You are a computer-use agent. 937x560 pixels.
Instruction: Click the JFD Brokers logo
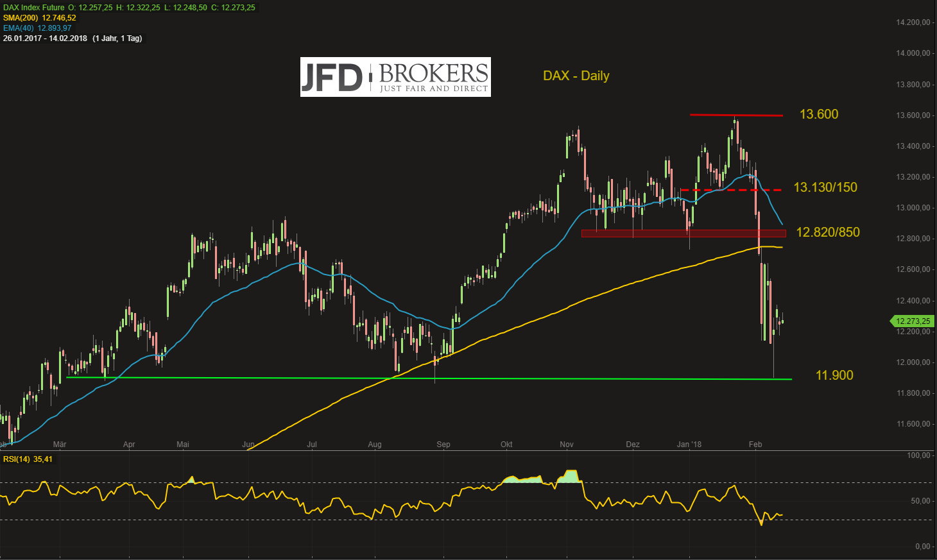coord(395,77)
